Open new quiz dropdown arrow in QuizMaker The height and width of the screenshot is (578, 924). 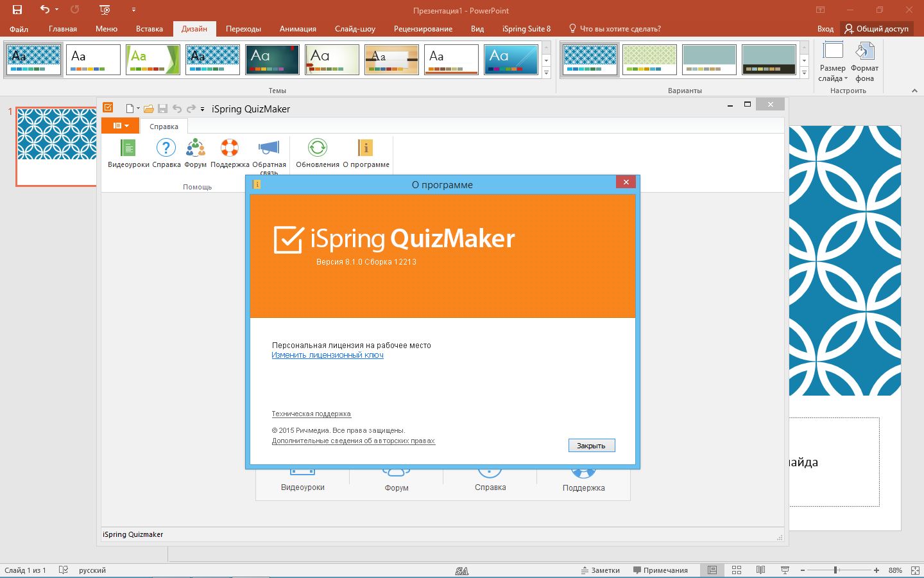(x=139, y=109)
